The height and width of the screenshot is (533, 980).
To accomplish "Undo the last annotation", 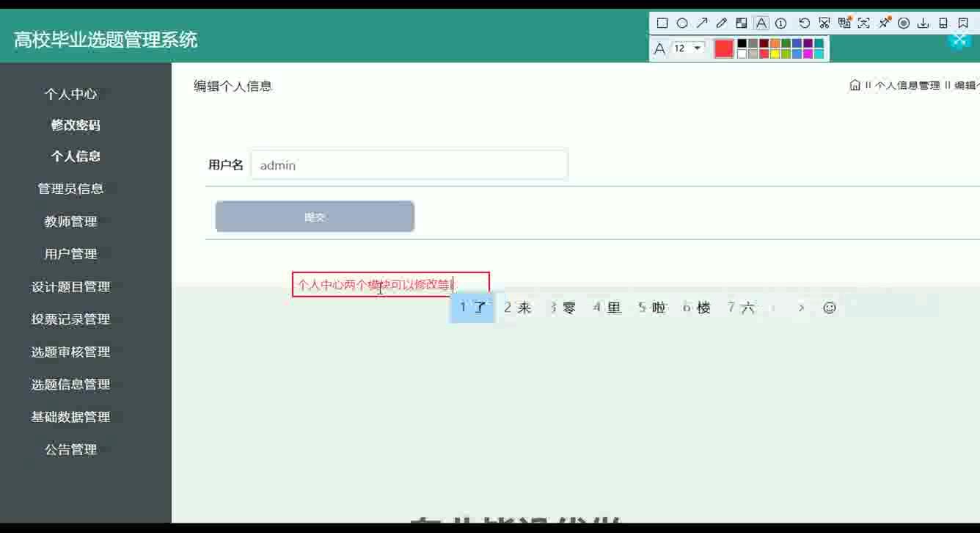I will [805, 23].
